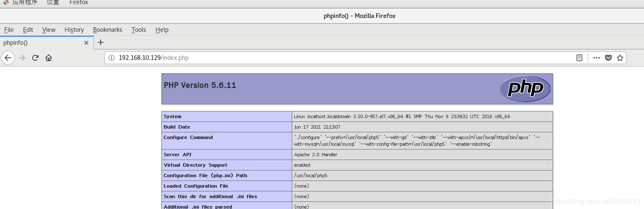Click the Linux localhost.localdomain system value
This screenshot has width=644, height=209.
(402, 116)
